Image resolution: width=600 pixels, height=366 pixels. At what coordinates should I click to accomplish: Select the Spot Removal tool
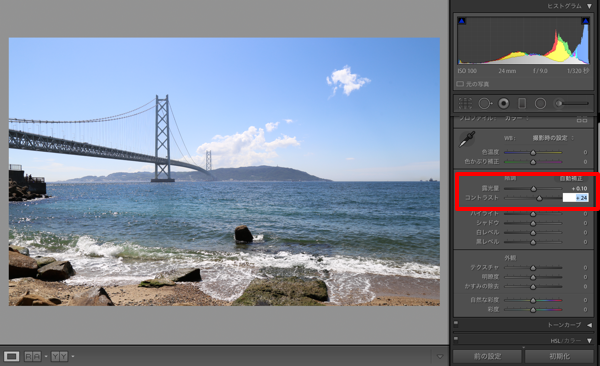(485, 103)
